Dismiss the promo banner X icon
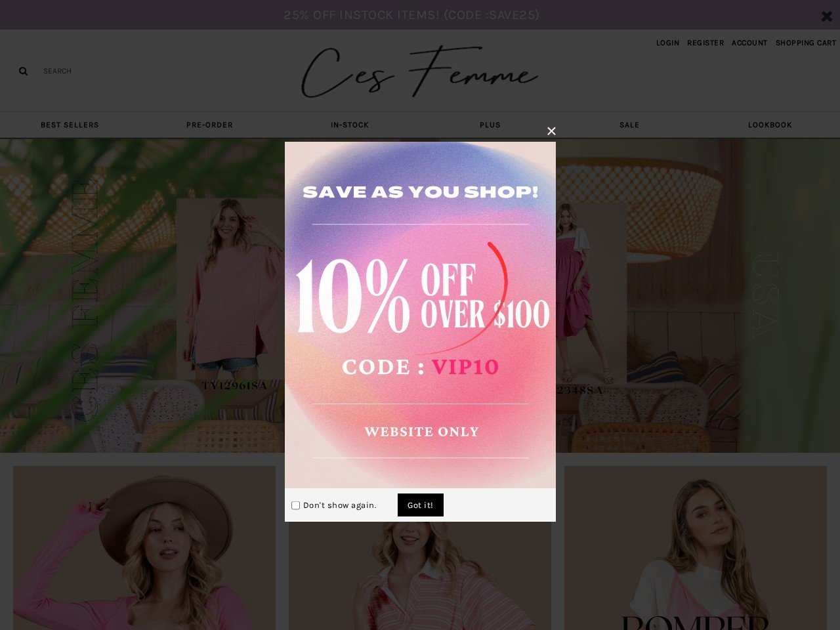Screen dimensions: 840x630 click(827, 16)
